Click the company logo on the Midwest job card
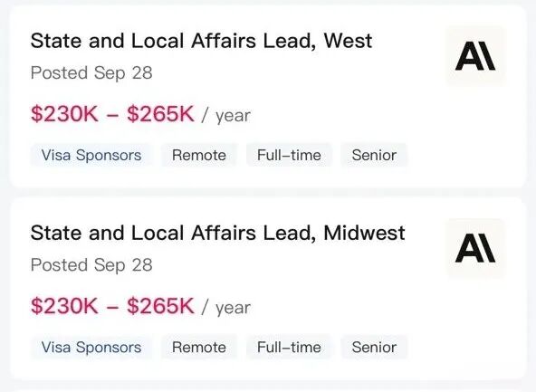 pos(476,248)
